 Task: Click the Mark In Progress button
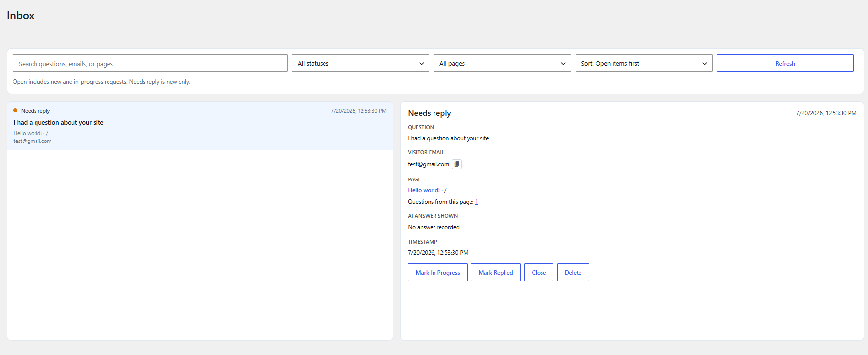tap(437, 272)
